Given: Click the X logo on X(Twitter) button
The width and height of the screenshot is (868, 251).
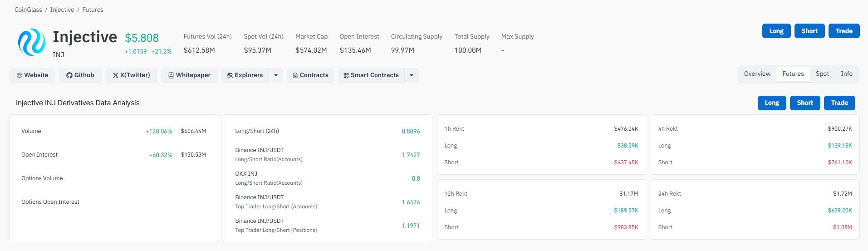Looking at the screenshot, I should 115,75.
